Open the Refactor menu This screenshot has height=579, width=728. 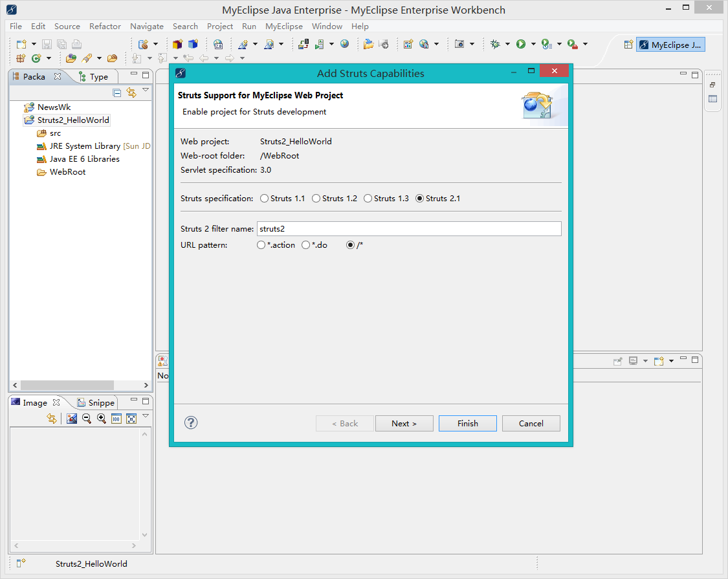(105, 27)
